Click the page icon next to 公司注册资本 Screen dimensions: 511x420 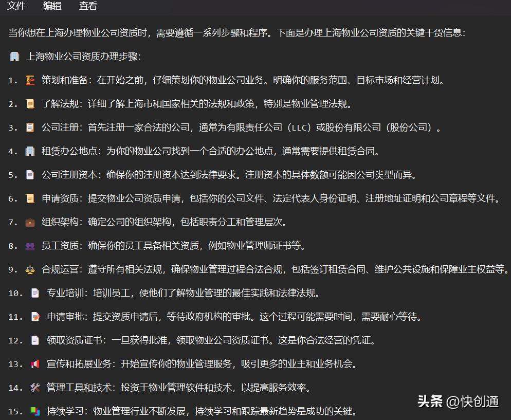click(30, 175)
